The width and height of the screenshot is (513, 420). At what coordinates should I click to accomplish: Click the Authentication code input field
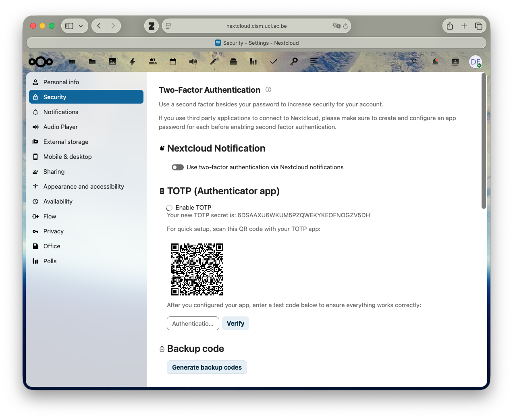coord(193,323)
